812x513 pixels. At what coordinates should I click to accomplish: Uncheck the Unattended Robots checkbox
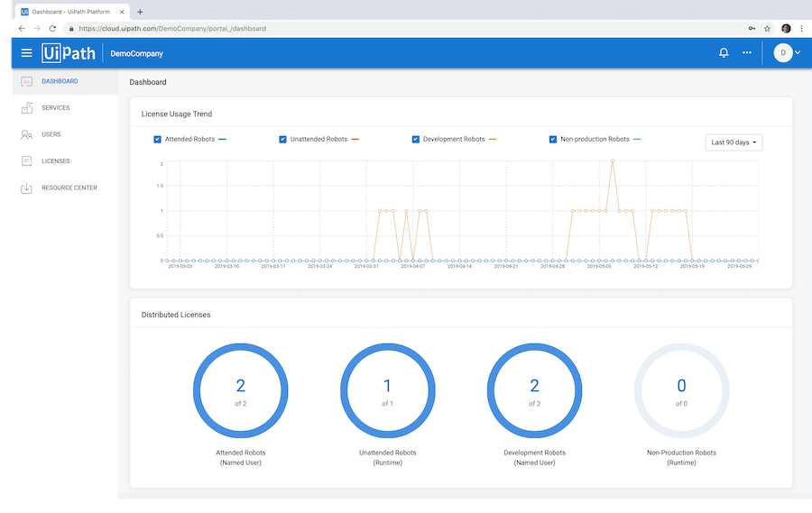[282, 139]
